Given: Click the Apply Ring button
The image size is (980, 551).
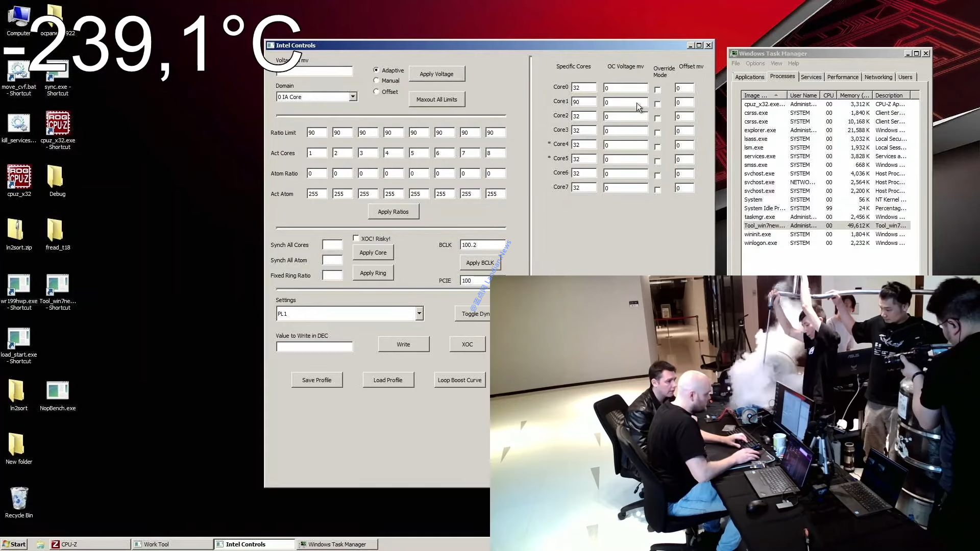Looking at the screenshot, I should (373, 273).
